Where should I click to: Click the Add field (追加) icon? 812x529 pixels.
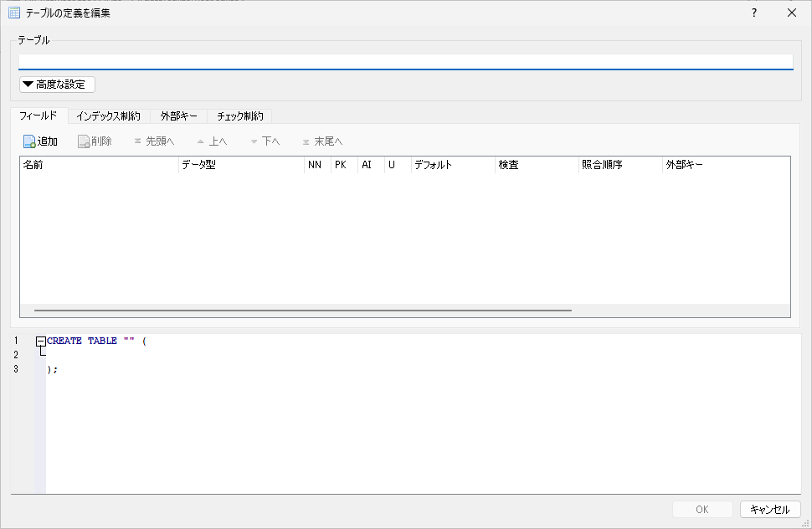click(29, 141)
